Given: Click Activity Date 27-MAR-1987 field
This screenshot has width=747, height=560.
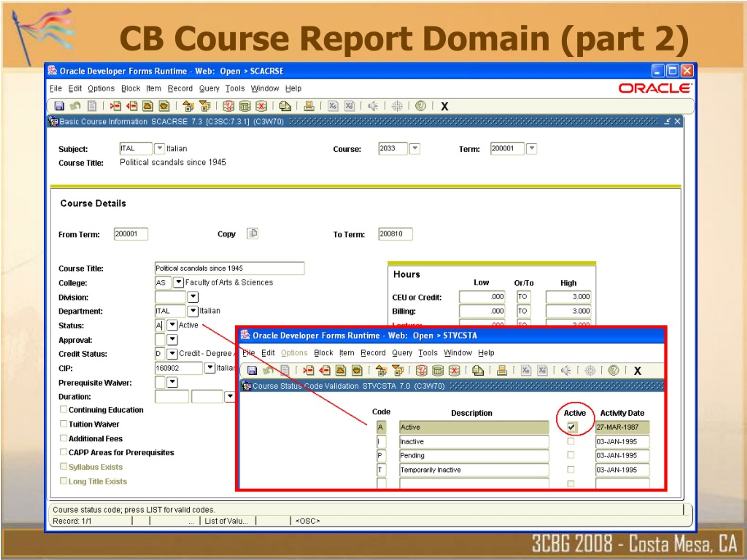Looking at the screenshot, I should 622,427.
